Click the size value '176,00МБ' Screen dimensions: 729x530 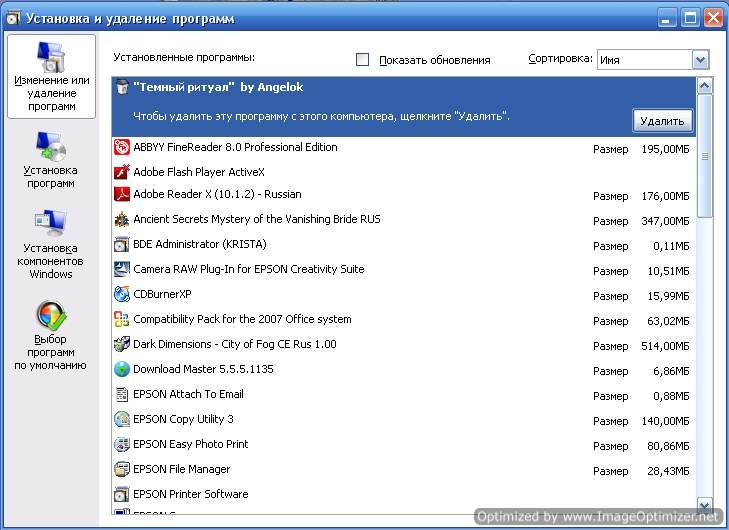coord(665,196)
